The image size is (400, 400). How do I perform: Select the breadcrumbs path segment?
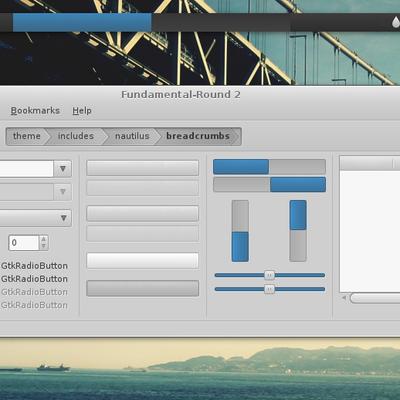198,136
